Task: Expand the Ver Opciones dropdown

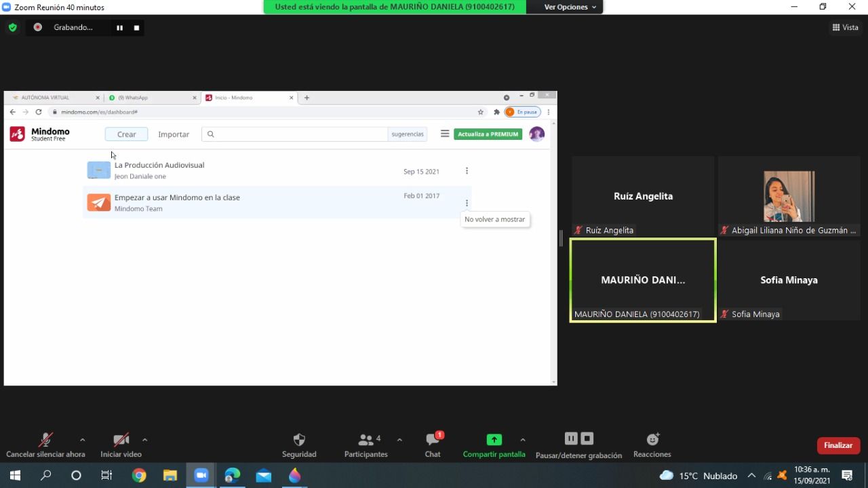Action: (570, 7)
